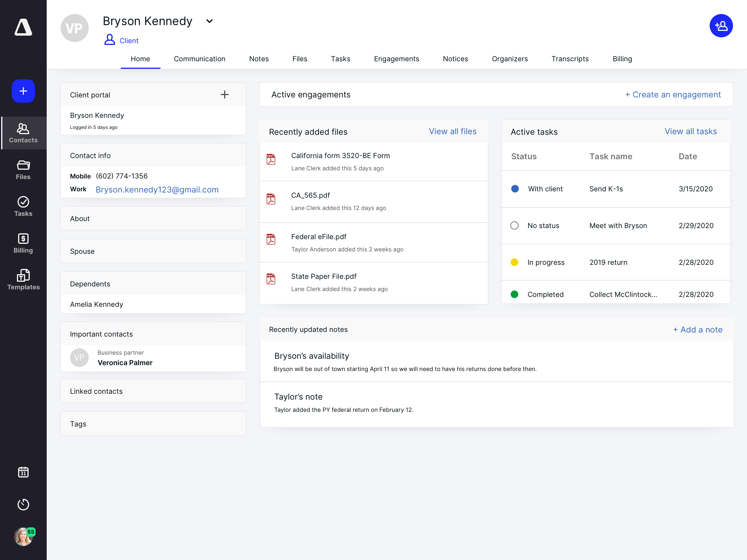Click the yellow In progress status dot
Viewport: 747px width, 560px height.
tap(514, 262)
